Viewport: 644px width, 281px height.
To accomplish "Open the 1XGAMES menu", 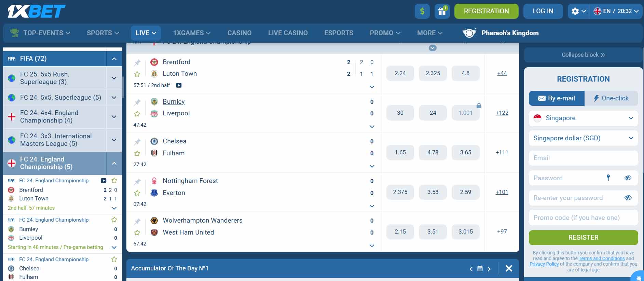I will click(x=192, y=33).
